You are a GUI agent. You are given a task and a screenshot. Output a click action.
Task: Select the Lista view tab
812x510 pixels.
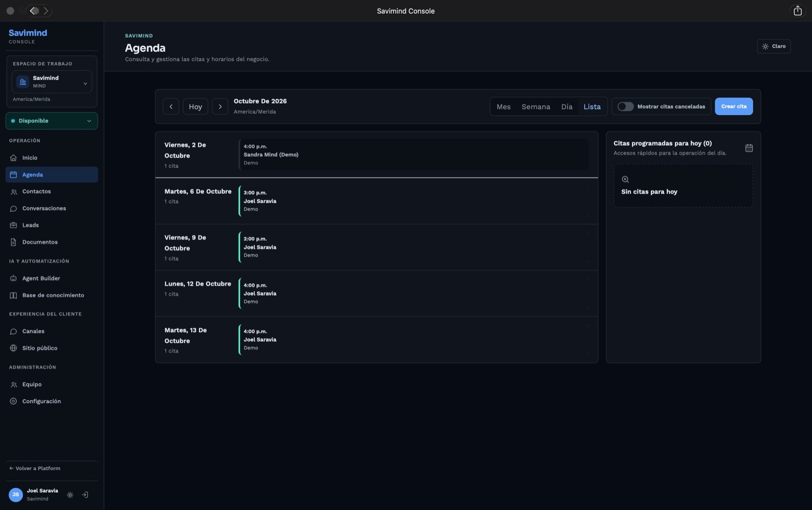[592, 107]
